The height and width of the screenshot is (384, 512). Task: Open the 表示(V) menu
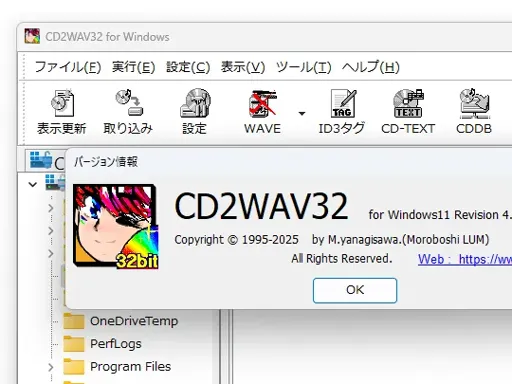(x=243, y=67)
